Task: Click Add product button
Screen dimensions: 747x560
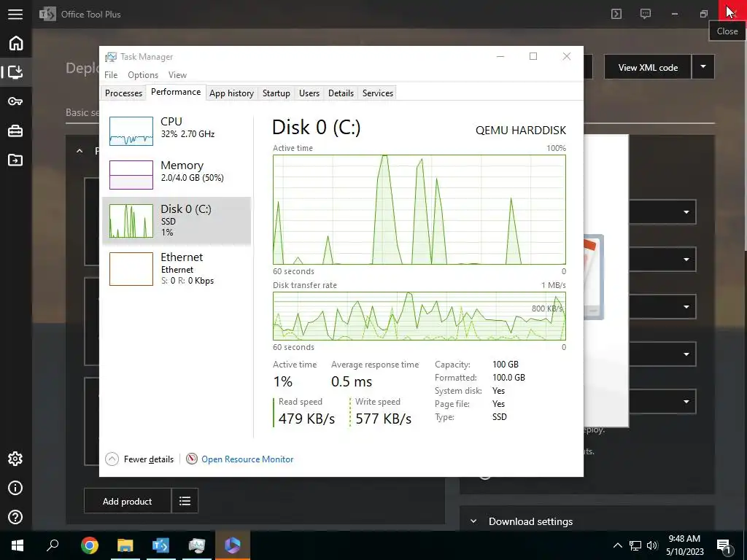Action: point(127,501)
